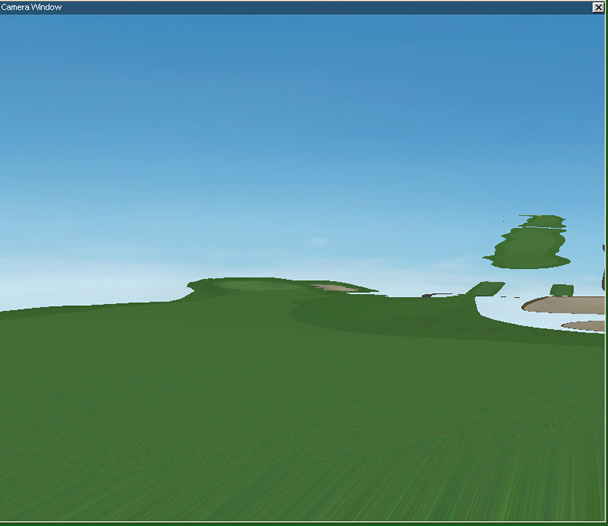Click the hazy horizon sky at far left
Screen dimensions: 608x526
40,285
